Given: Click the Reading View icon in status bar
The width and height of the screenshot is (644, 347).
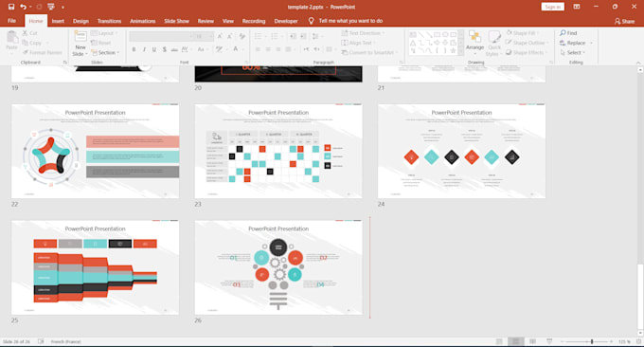Looking at the screenshot, I should coord(532,341).
